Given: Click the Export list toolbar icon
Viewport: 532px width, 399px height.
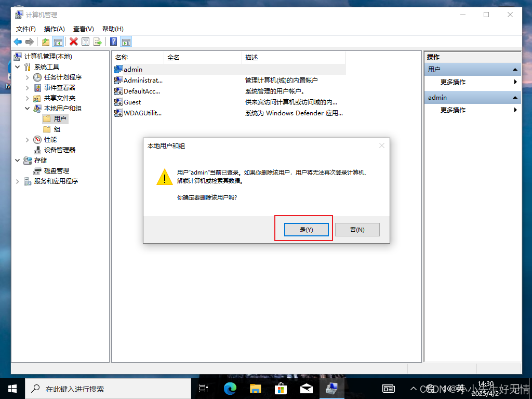Looking at the screenshot, I should tap(98, 42).
